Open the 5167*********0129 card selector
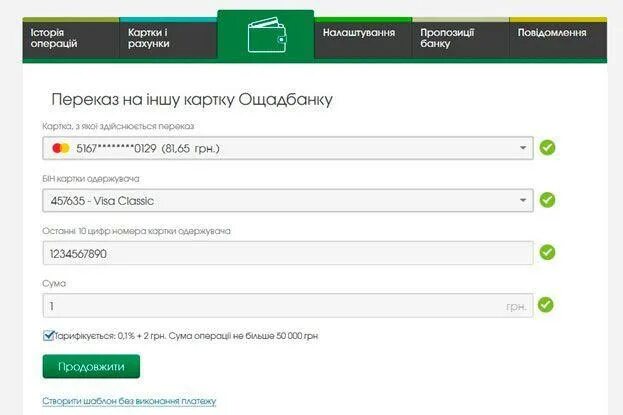This screenshot has width=623, height=415. click(x=288, y=148)
